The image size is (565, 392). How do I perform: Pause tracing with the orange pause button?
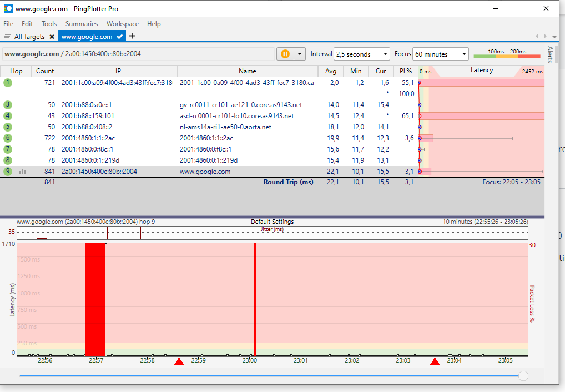point(285,54)
